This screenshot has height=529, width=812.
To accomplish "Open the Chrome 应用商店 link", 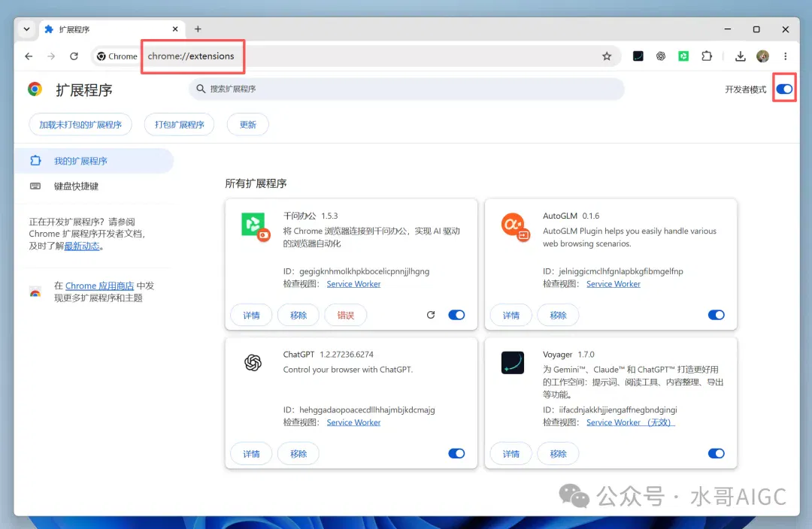I will [99, 286].
